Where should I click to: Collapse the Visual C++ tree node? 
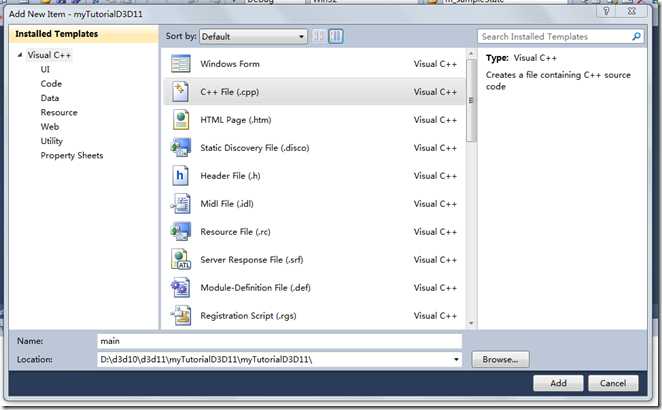(x=20, y=55)
